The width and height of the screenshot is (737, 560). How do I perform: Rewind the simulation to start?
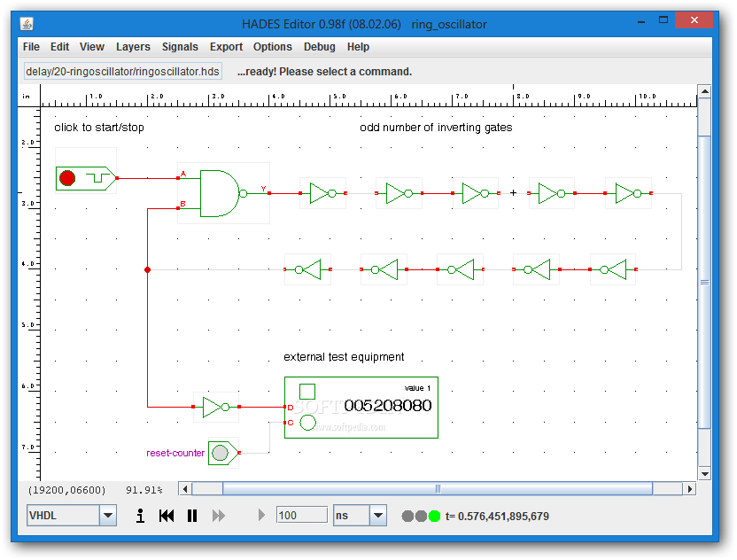point(167,516)
